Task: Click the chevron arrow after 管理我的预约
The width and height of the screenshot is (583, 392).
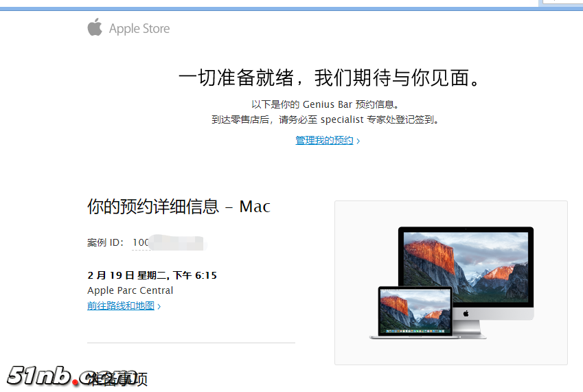Action: coord(358,141)
